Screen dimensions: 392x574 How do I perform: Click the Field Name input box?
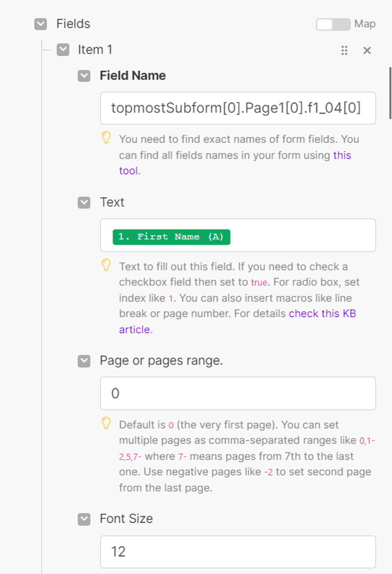[238, 108]
